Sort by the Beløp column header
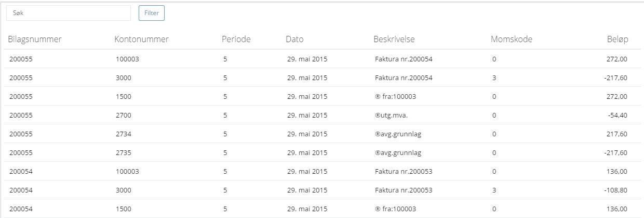Image resolution: width=644 pixels, height=218 pixels. click(617, 39)
